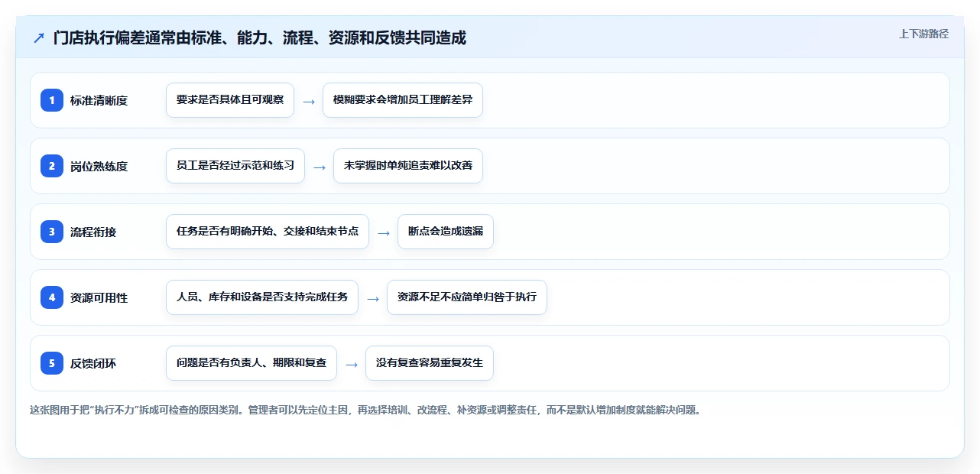980x474 pixels.
Task: Click the 人员、库存和设备是否支持完成任务 box
Action: point(262,297)
